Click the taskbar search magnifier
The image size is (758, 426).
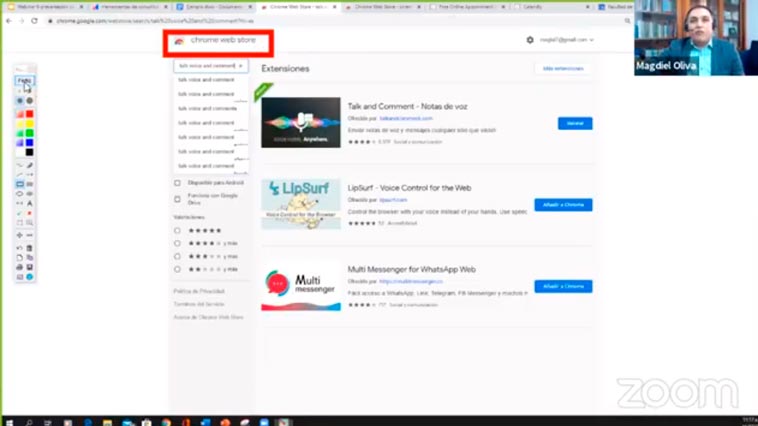click(x=29, y=422)
